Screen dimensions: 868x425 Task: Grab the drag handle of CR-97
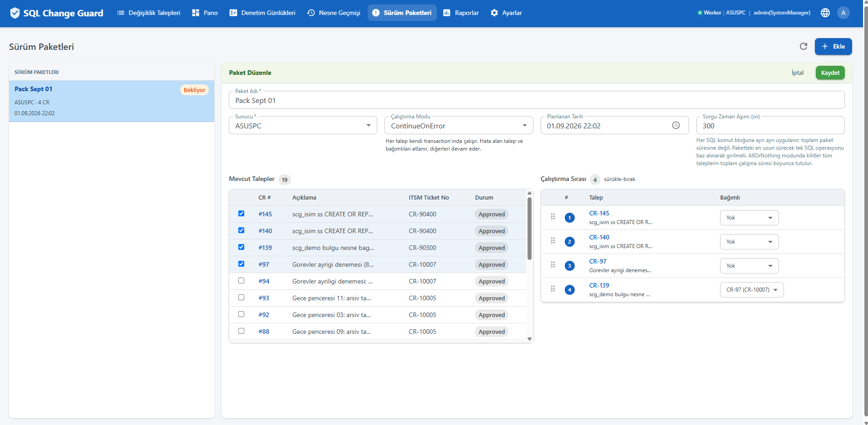click(x=553, y=264)
